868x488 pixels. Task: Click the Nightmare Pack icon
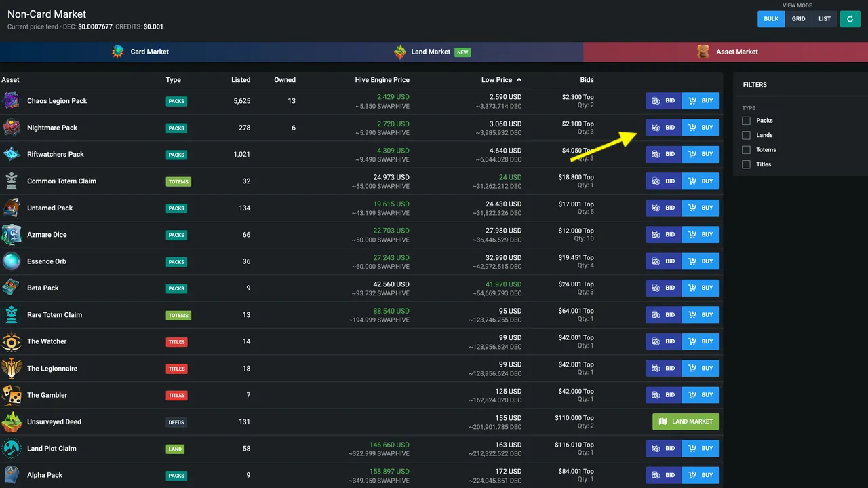[11, 128]
